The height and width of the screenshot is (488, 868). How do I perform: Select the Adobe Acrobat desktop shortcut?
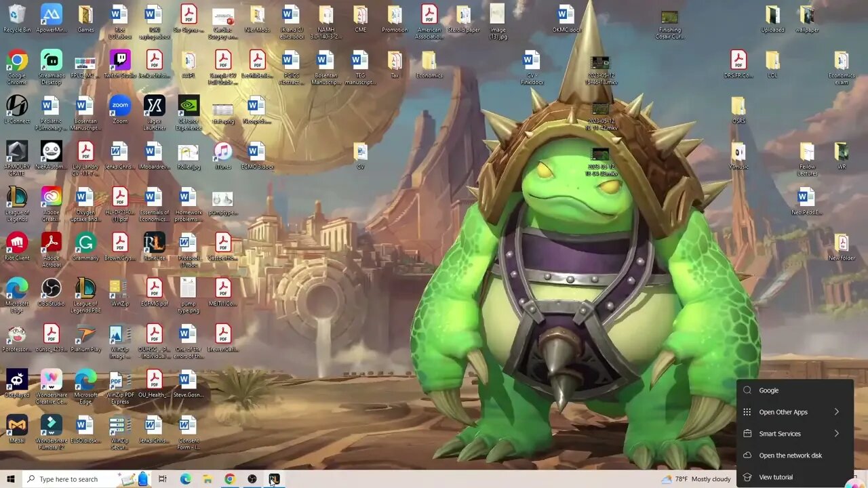coord(52,249)
